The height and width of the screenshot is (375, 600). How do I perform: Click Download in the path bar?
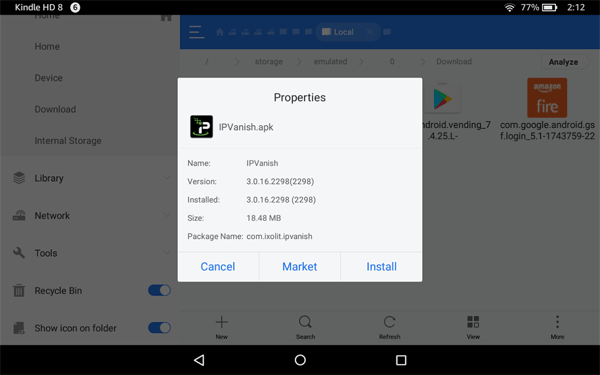tap(454, 62)
